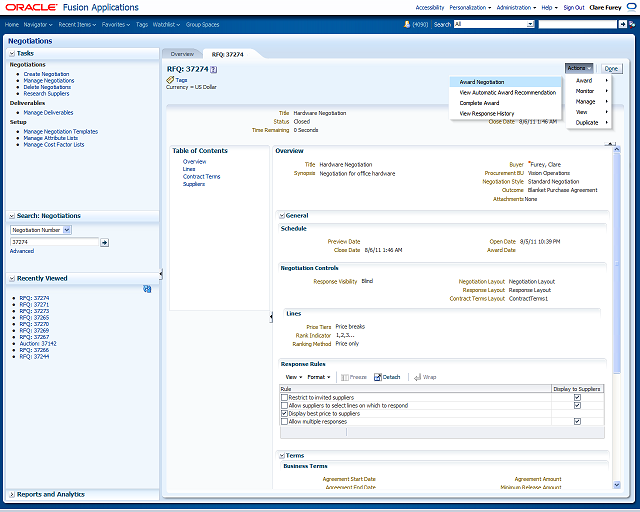
Task: Open Manage Deliverables link
Action: coord(48,113)
